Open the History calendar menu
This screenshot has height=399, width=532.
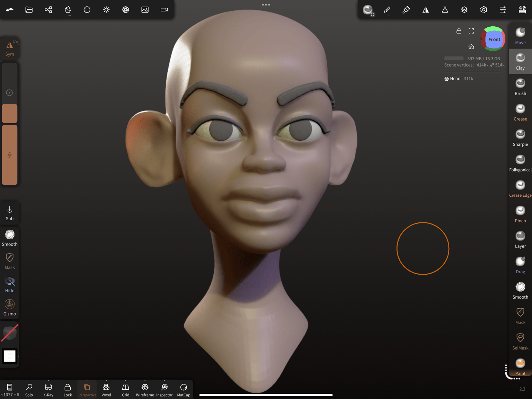(522, 10)
